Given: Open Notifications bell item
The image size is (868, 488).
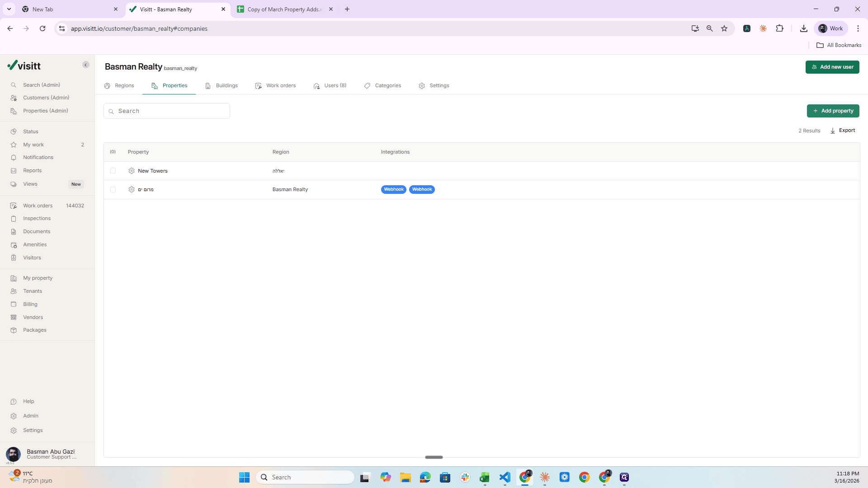Looking at the screenshot, I should [38, 157].
